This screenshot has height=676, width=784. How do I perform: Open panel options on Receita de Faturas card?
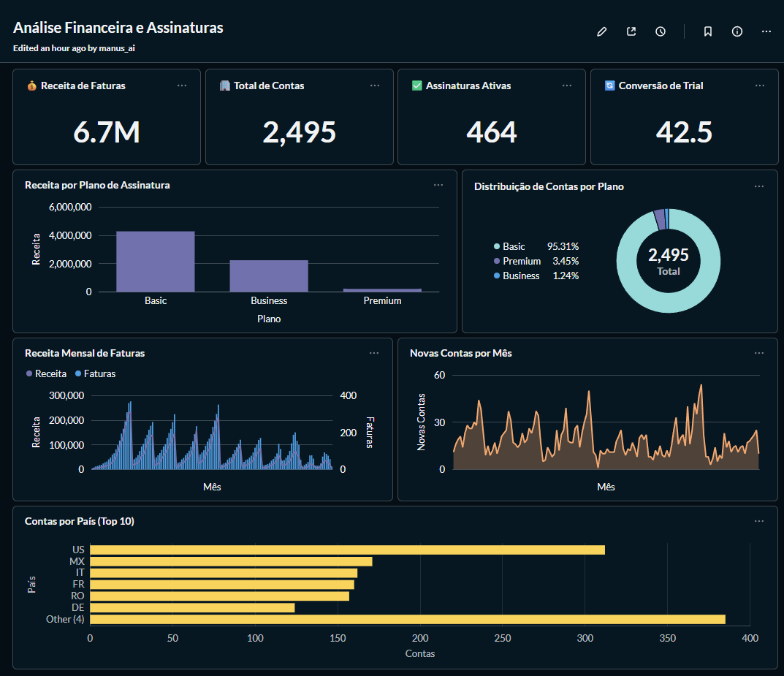pos(181,86)
